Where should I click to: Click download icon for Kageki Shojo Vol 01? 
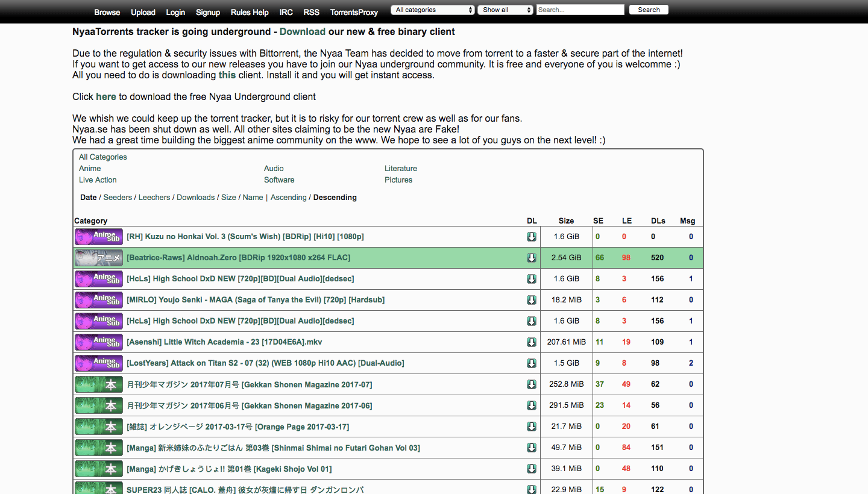tap(532, 469)
